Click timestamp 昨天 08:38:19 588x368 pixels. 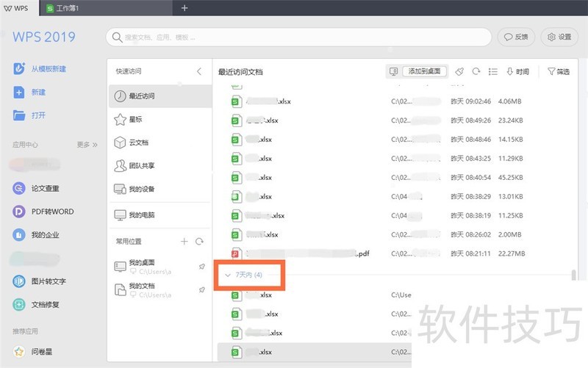(x=470, y=215)
